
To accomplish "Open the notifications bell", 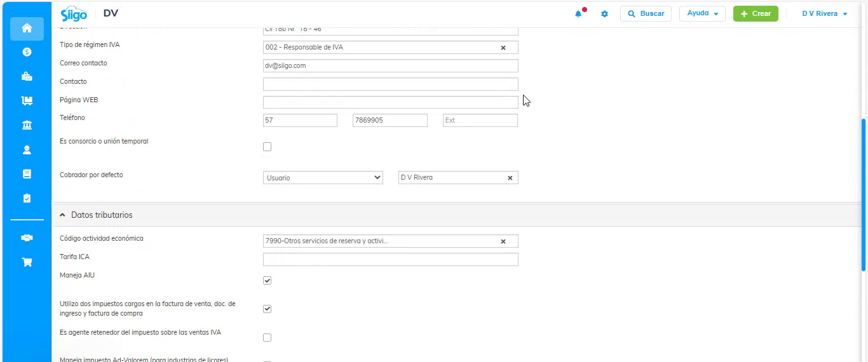I will 579,13.
